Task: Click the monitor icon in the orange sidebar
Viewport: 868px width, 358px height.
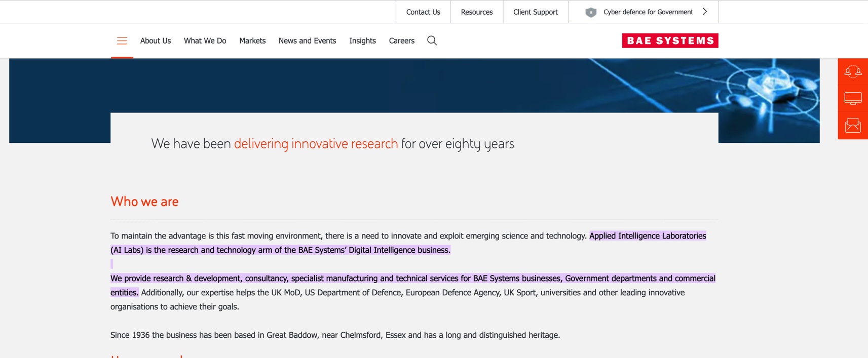Action: (853, 98)
